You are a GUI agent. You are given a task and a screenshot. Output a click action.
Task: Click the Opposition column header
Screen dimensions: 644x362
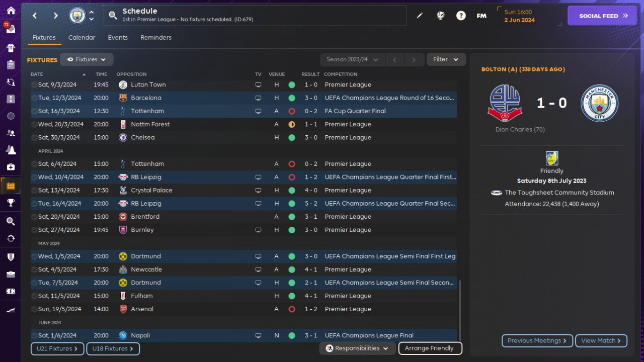[x=131, y=74]
